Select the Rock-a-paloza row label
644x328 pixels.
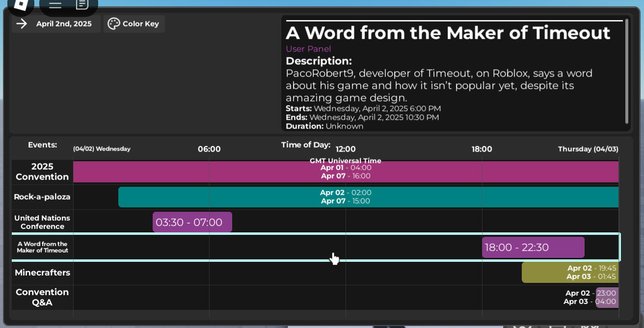pos(42,197)
